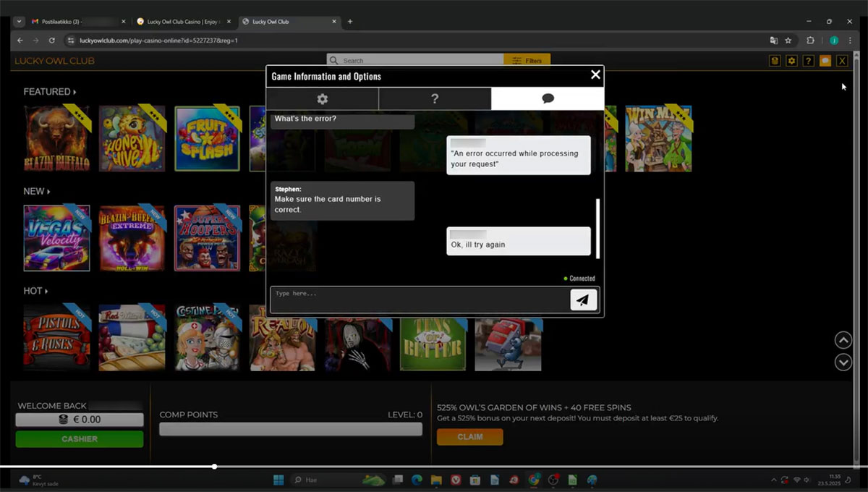868x492 pixels.
Task: Launch the Blazin' Buffalo game
Action: click(57, 138)
